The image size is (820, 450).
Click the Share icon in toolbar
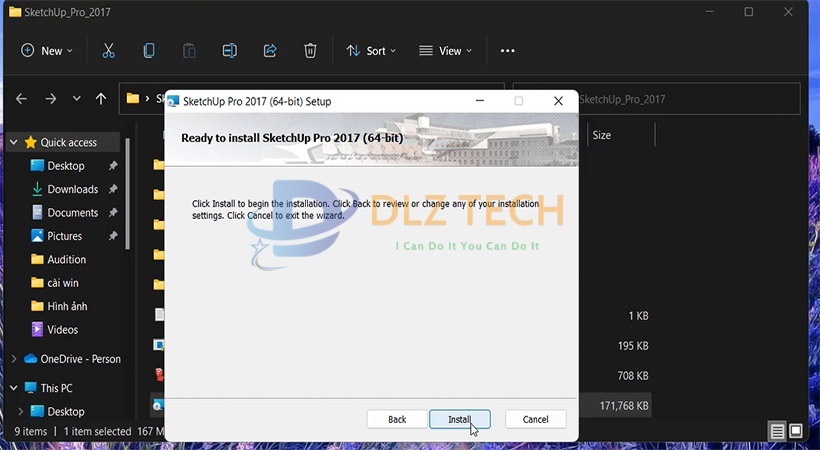270,51
